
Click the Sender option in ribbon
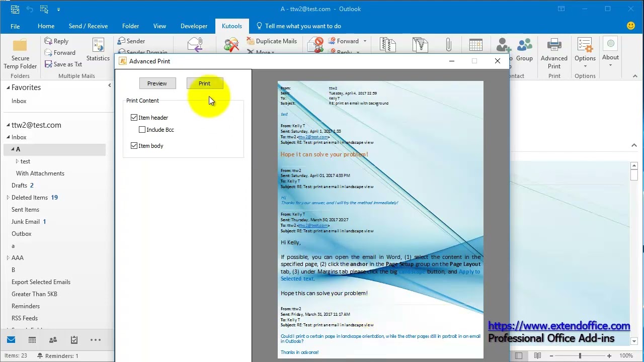pyautogui.click(x=131, y=41)
